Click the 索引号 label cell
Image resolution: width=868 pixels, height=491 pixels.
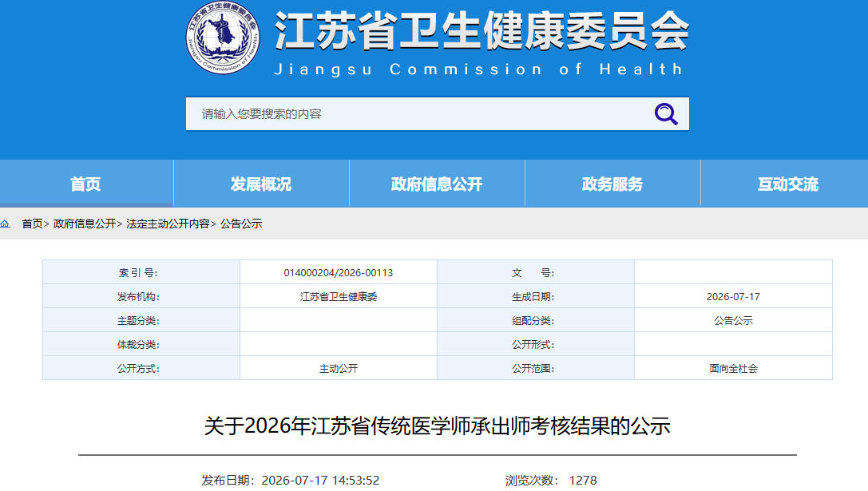[x=141, y=272]
